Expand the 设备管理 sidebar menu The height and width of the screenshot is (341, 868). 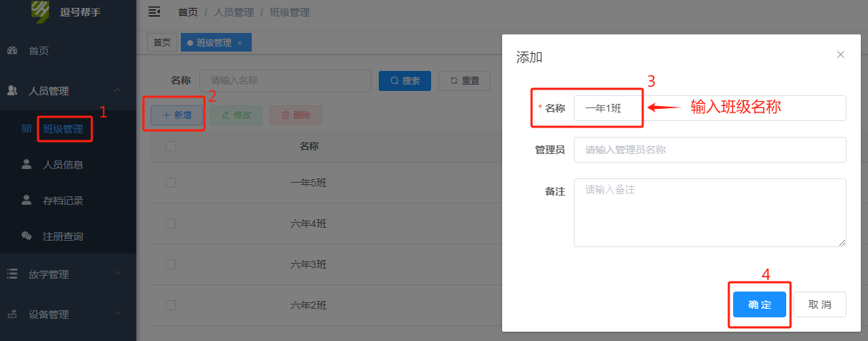(68, 314)
